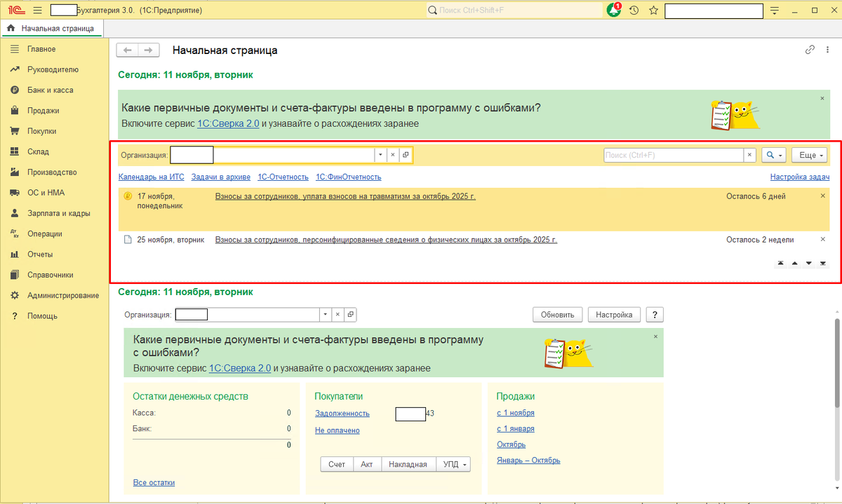Image resolution: width=842 pixels, height=504 pixels.
Task: Move down one task with down arrow
Action: pos(809,264)
